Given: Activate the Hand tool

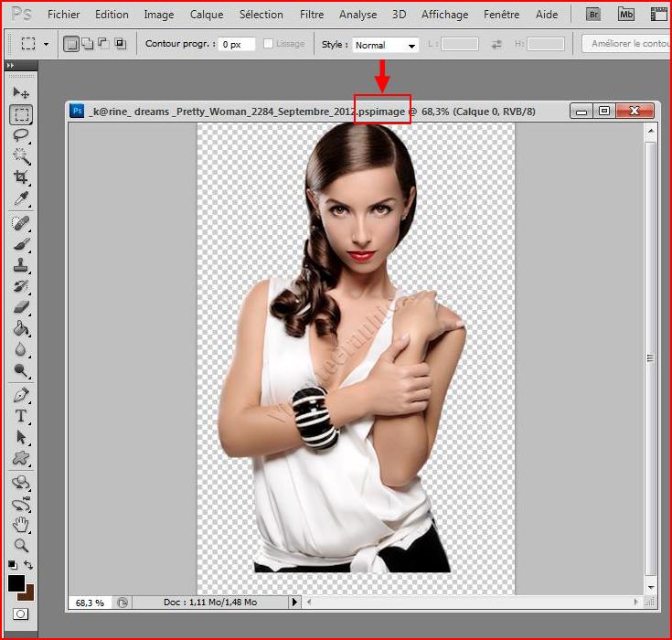Looking at the screenshot, I should (x=21, y=524).
